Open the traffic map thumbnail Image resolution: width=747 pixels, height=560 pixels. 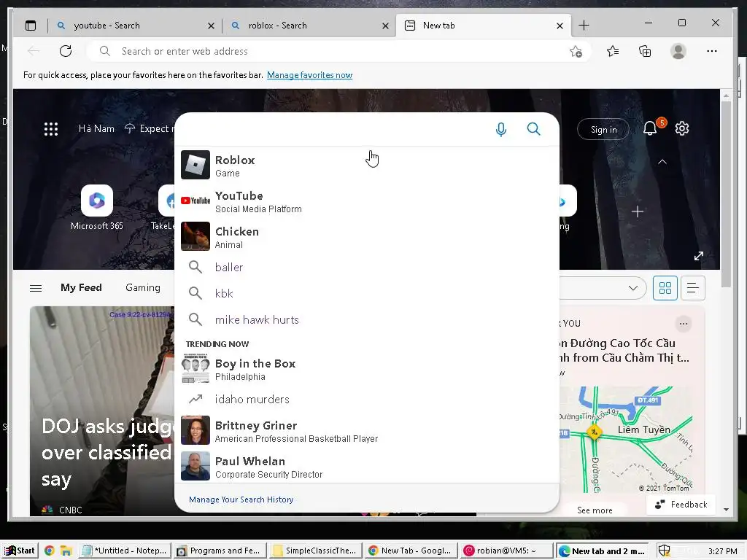[x=625, y=439]
